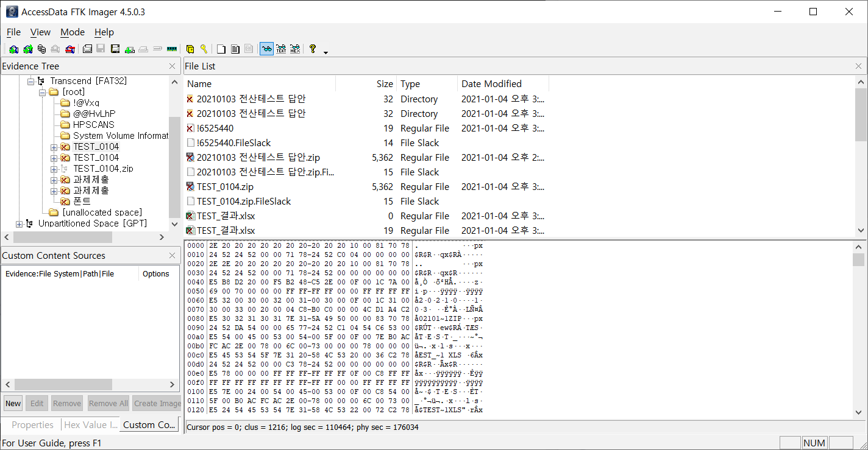Select deleted 폰트 folder in tree
The height and width of the screenshot is (450, 868).
click(82, 202)
